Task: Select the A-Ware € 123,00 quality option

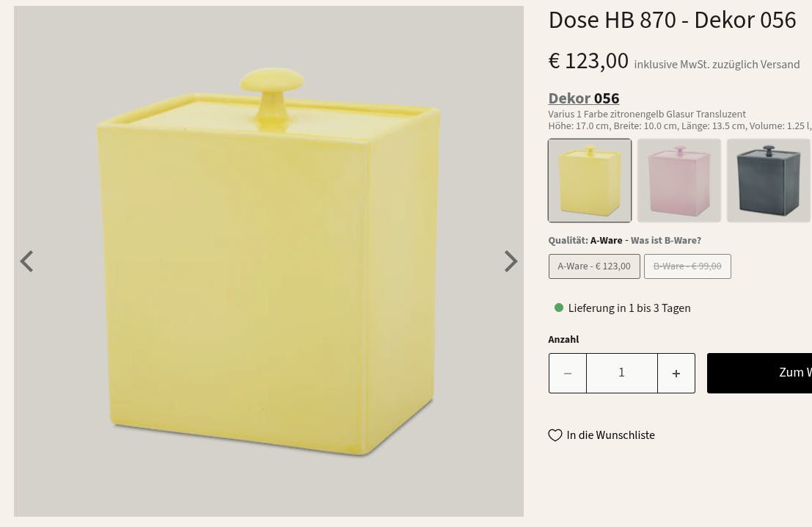Action: pos(594,266)
